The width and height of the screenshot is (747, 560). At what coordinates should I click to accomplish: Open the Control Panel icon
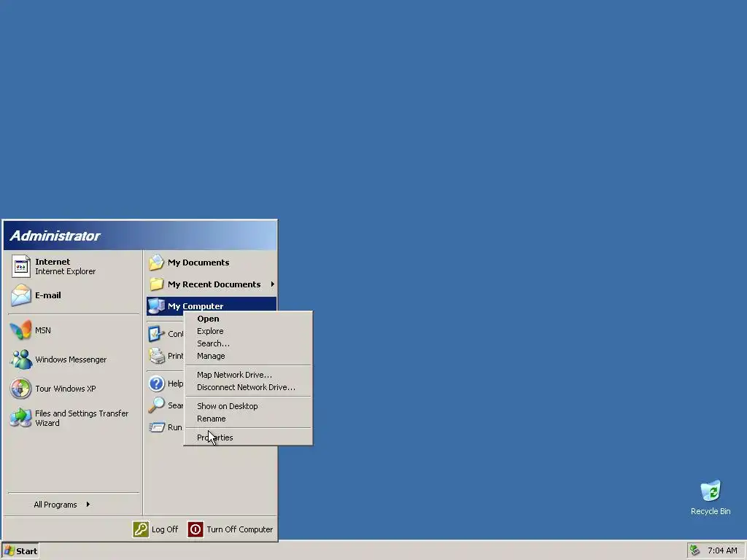pyautogui.click(x=156, y=334)
